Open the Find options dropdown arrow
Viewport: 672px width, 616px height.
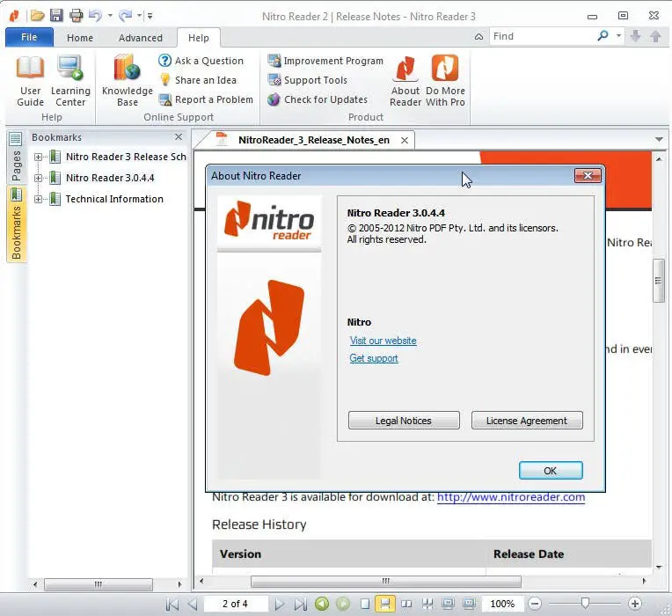point(618,36)
